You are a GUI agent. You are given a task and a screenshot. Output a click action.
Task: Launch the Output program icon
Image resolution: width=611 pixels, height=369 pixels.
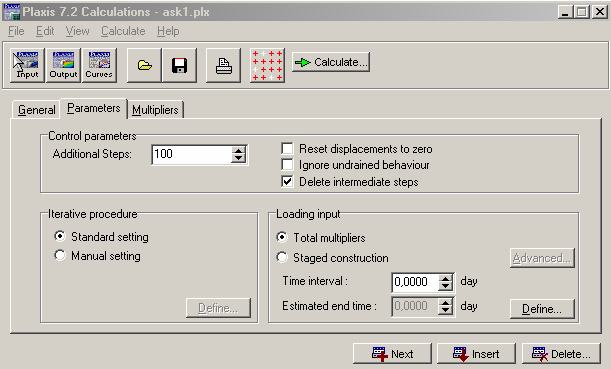pyautogui.click(x=63, y=65)
